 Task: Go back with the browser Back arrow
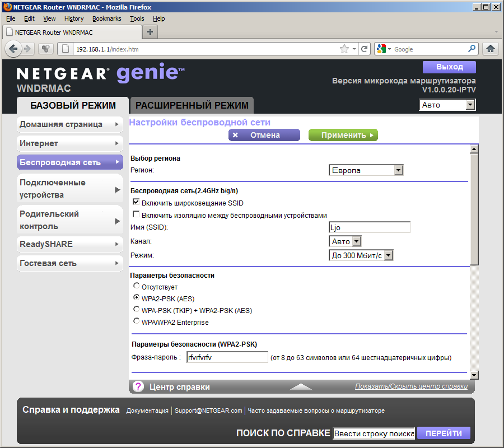(13, 49)
